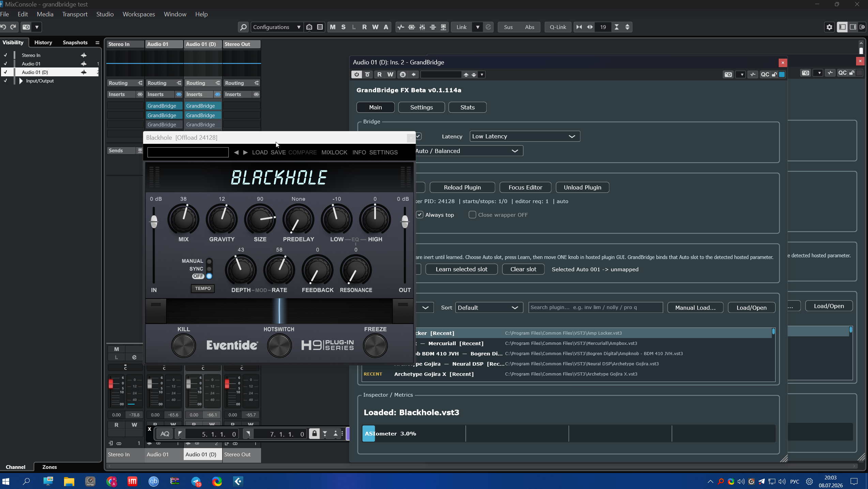The width and height of the screenshot is (868, 489).
Task: Click the redo arrow in MixConsole toolbar
Action: (x=13, y=27)
